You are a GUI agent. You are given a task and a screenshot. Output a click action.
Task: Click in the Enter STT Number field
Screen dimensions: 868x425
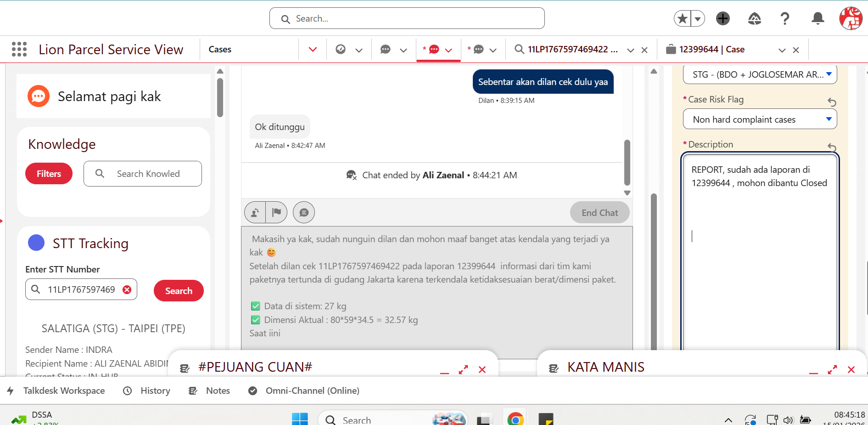click(81, 289)
